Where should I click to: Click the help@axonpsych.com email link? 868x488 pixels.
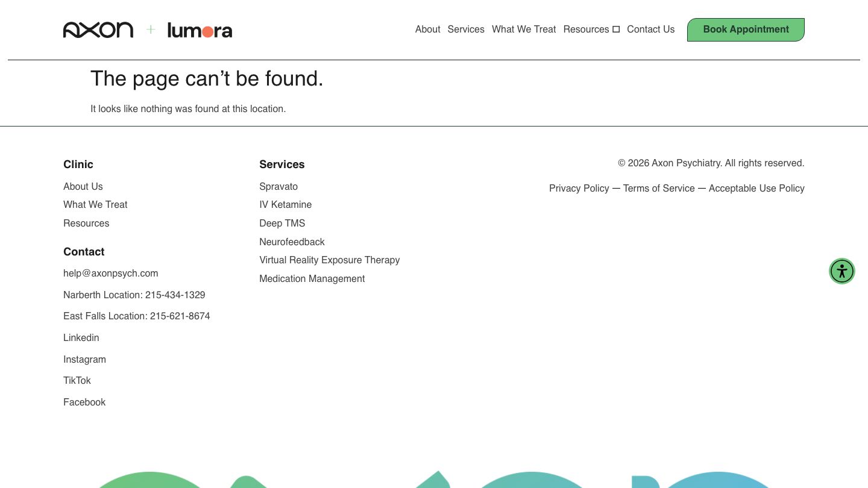pyautogui.click(x=110, y=274)
